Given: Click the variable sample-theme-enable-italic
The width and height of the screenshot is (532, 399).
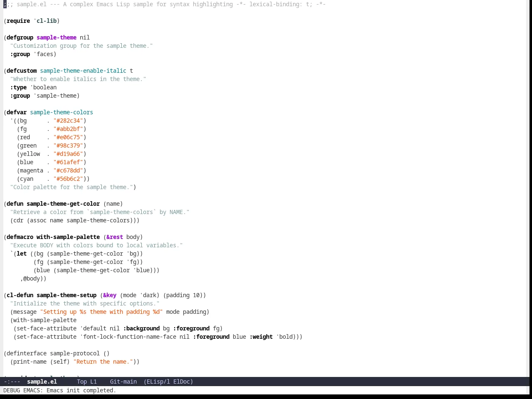Looking at the screenshot, I should (83, 71).
